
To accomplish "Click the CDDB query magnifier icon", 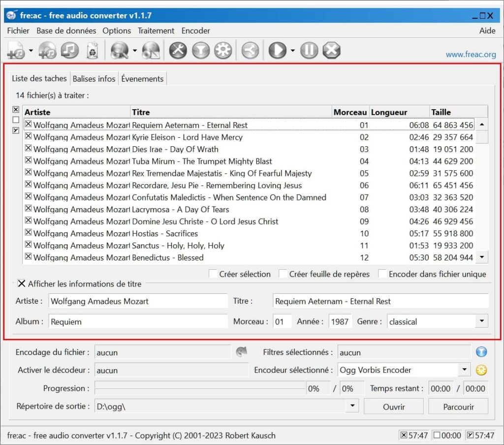I will 119,51.
